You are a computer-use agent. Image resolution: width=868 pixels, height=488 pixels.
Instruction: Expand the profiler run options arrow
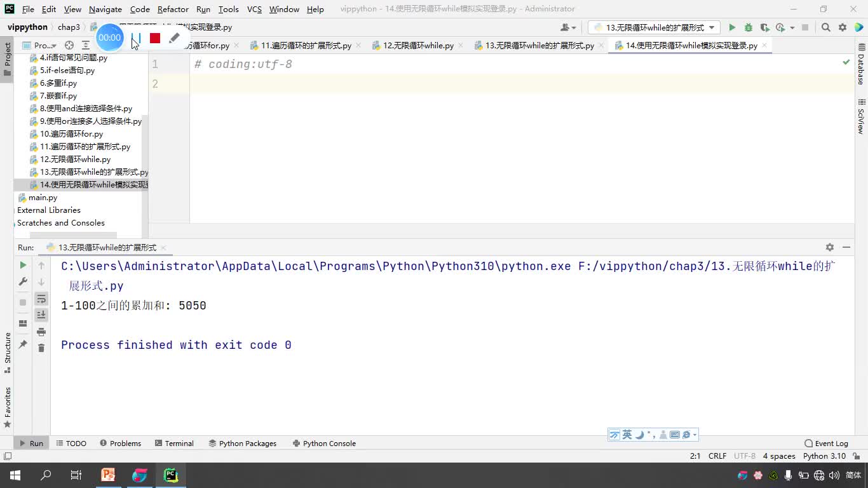792,27
